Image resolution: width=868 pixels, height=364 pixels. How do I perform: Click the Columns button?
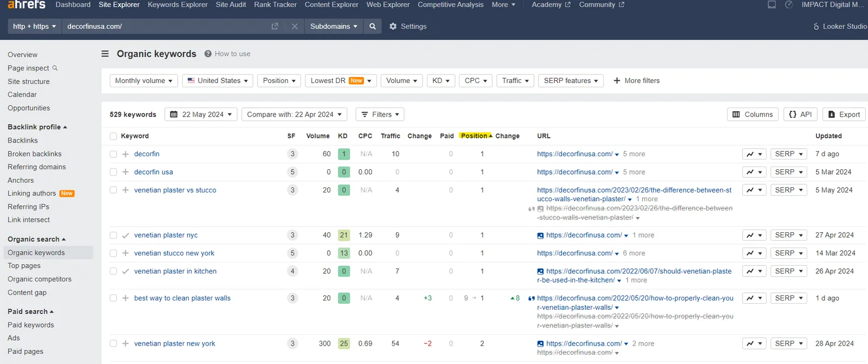click(753, 114)
